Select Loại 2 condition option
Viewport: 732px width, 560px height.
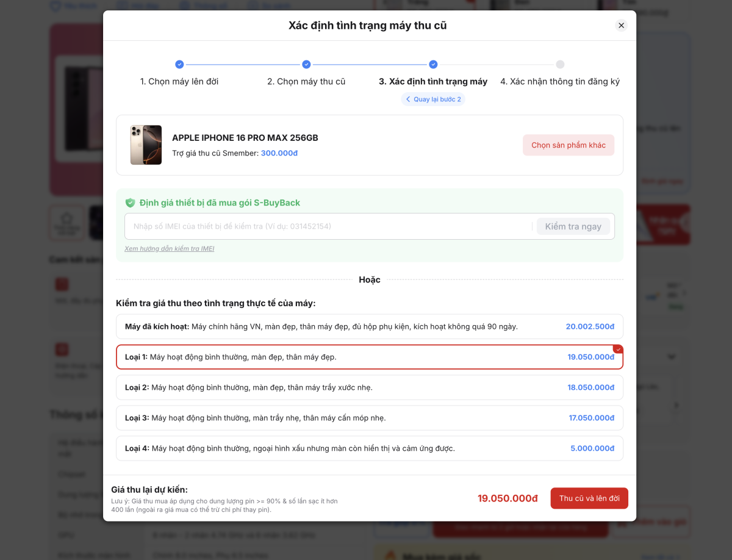tap(370, 387)
